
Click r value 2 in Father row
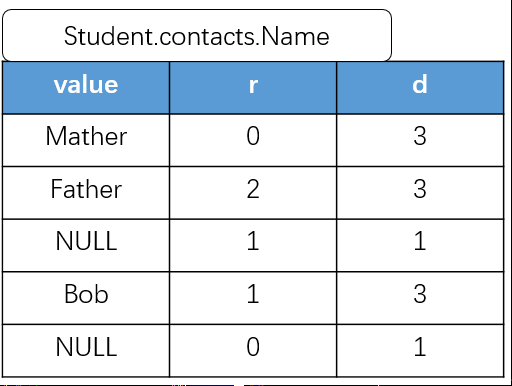(253, 193)
